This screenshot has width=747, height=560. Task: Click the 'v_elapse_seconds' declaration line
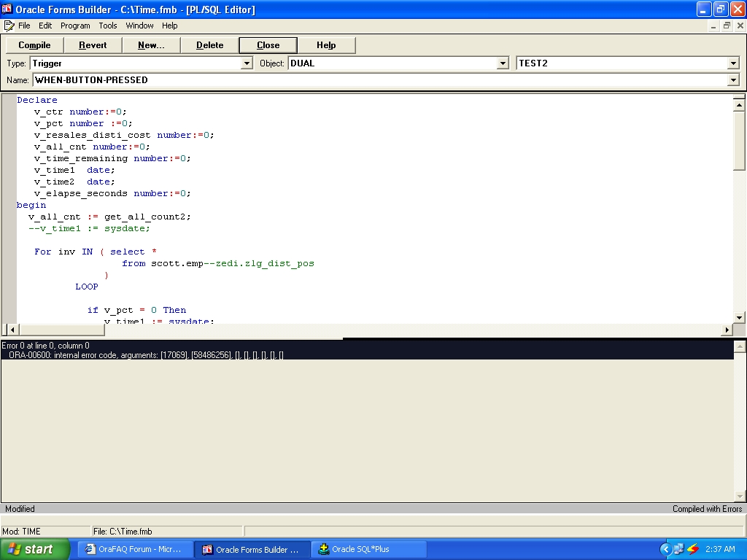[x=112, y=193]
